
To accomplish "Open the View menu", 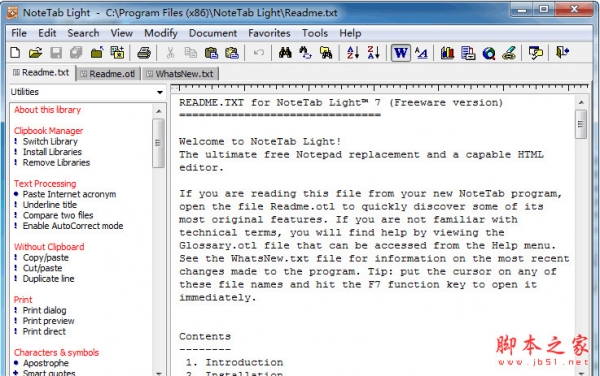I will tap(122, 33).
